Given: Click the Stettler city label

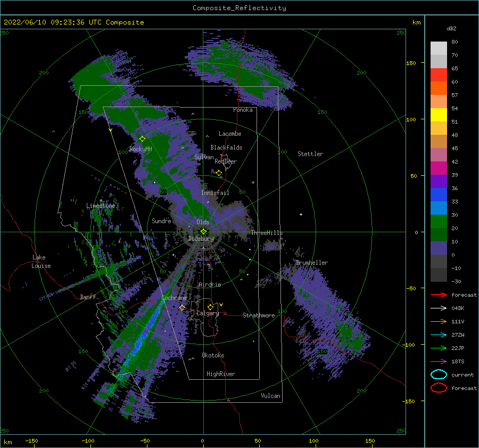Looking at the screenshot, I should coord(310,154).
